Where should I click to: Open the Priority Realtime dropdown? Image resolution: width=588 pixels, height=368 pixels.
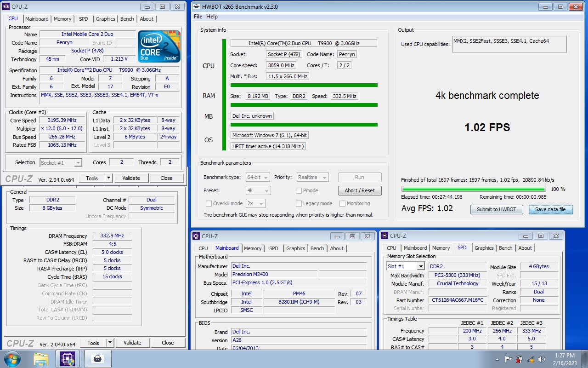click(312, 177)
